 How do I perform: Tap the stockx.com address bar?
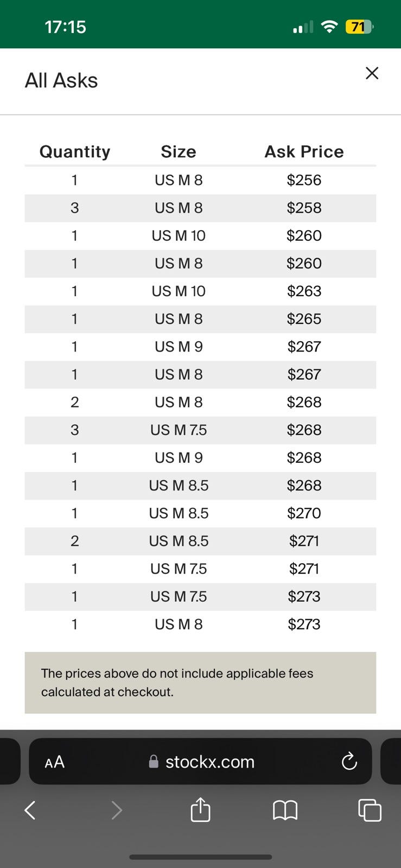point(200,761)
